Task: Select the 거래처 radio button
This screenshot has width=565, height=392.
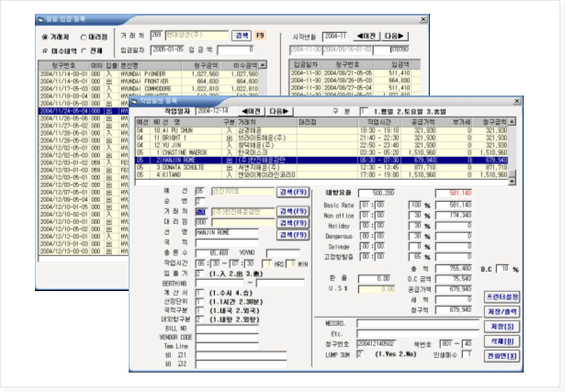Action: point(46,38)
